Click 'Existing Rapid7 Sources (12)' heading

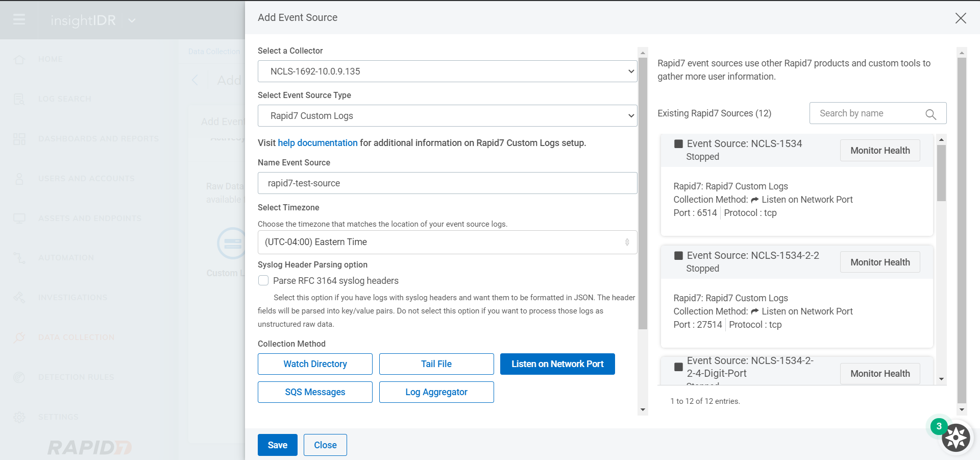pyautogui.click(x=714, y=113)
